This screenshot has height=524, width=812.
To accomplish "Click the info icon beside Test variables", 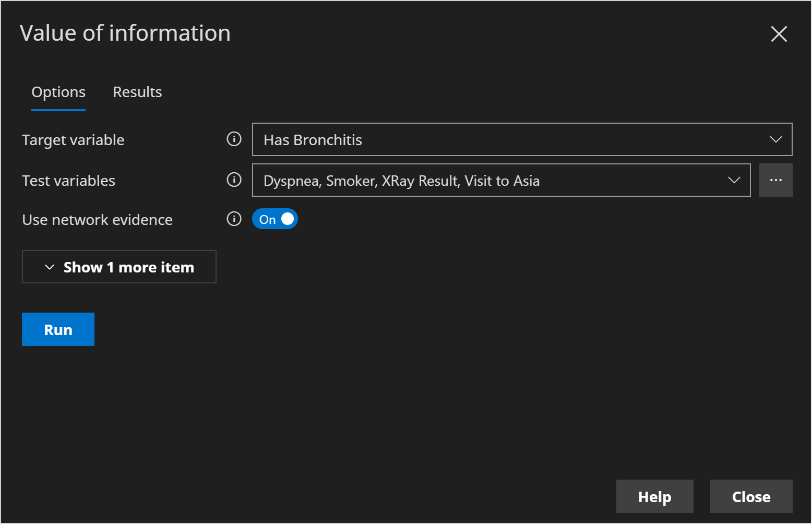I will pyautogui.click(x=234, y=180).
